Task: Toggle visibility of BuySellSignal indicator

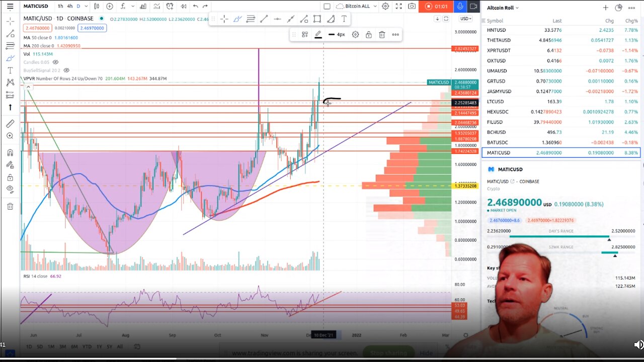Action: (x=66, y=70)
